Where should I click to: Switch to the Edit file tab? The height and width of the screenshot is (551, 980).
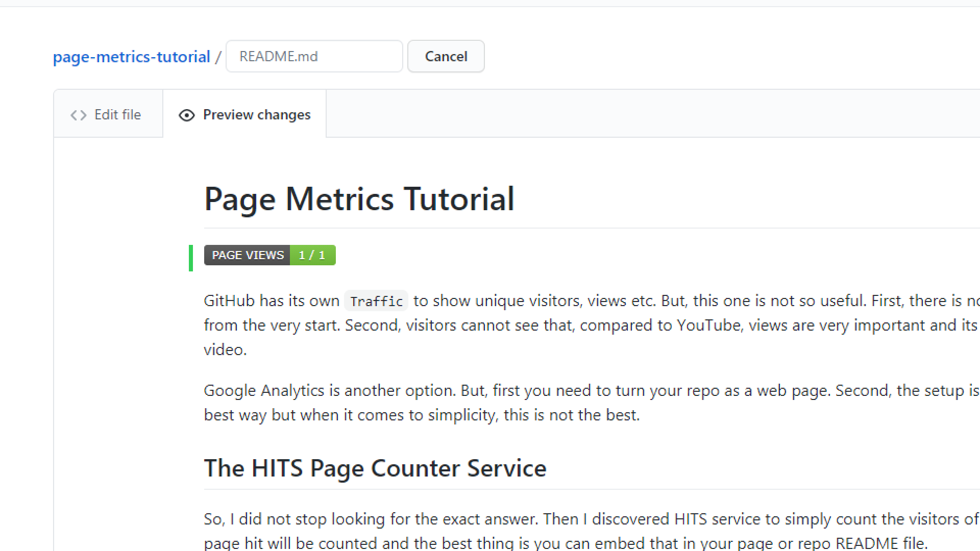117,115
